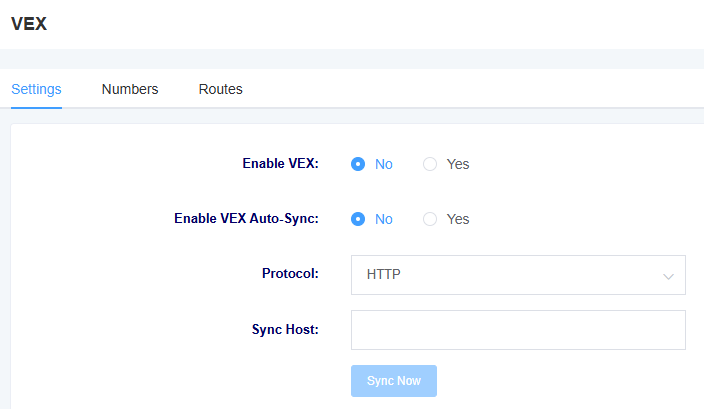Select the No radio for Enable VEX Auto-Sync

[358, 219]
